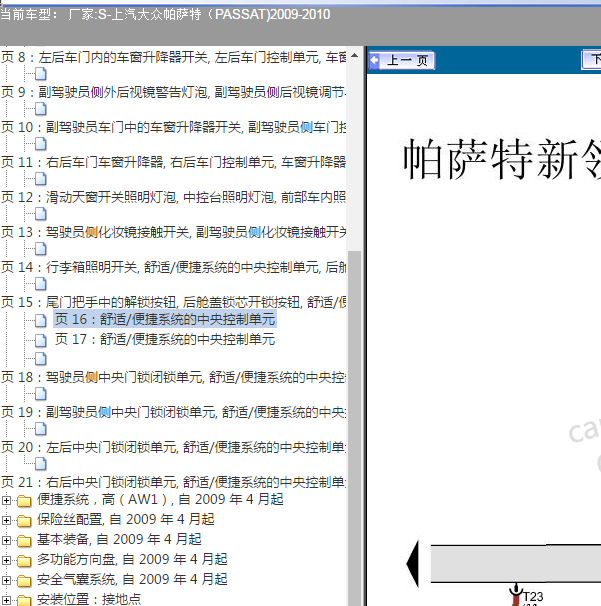Expand the 保险丝配置 folder node
The height and width of the screenshot is (606, 601).
click(6, 521)
